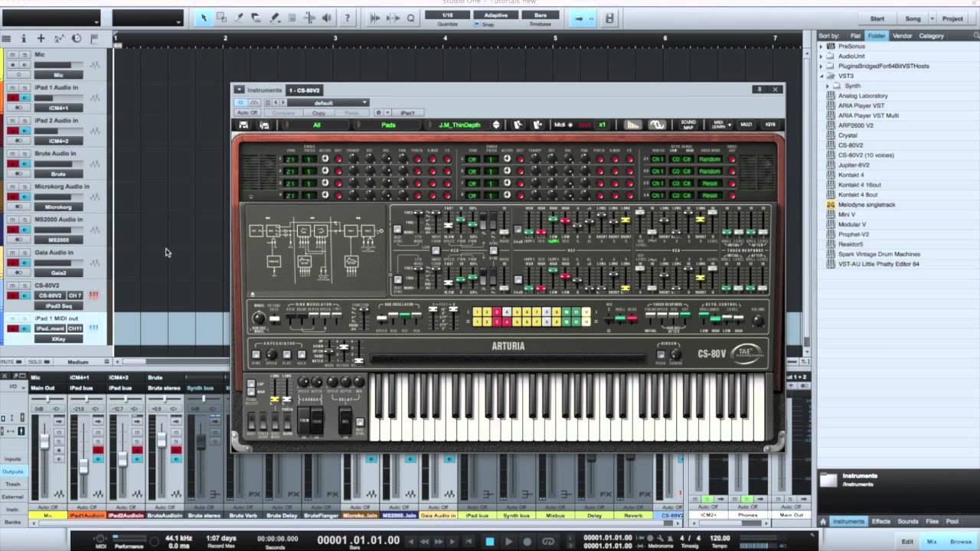Screen dimensions: 980x551
Task: Select the Arrow tool in the top toolbar
Action: pyautogui.click(x=204, y=18)
